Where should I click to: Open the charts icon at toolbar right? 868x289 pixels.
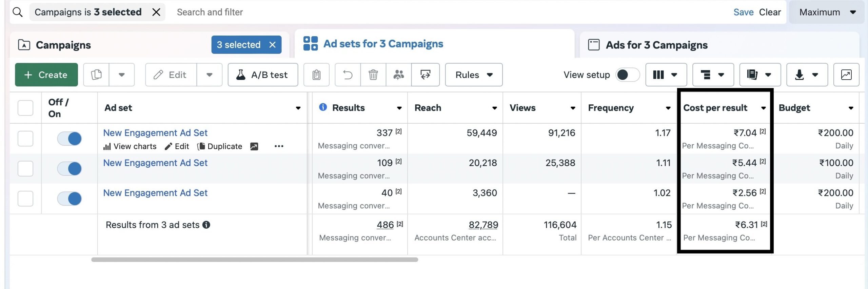pyautogui.click(x=846, y=75)
